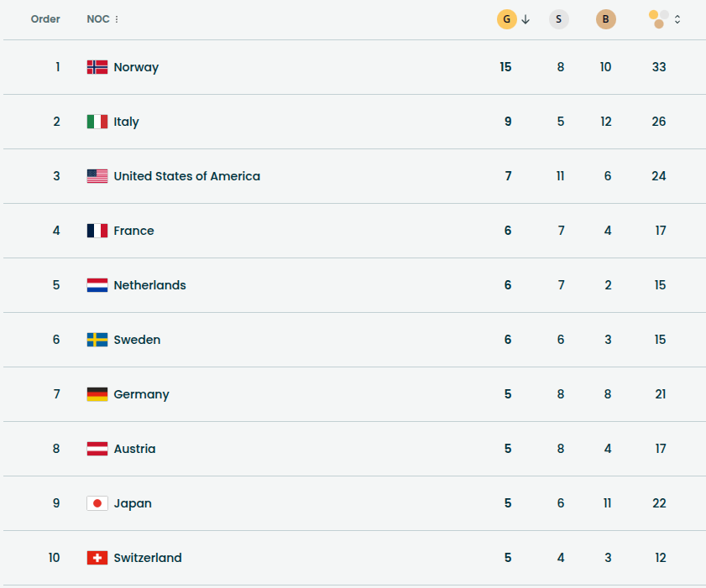Click the Italy flag icon
Image resolution: width=706 pixels, height=588 pixels.
tap(97, 122)
